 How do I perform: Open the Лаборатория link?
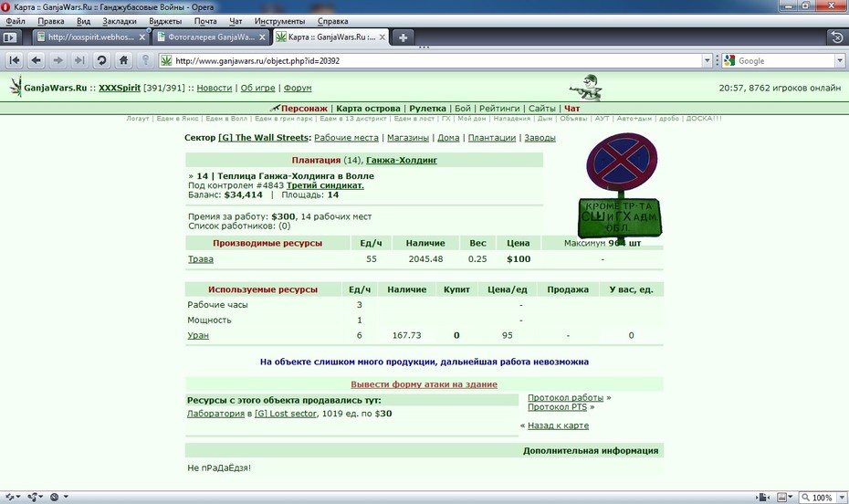click(215, 414)
